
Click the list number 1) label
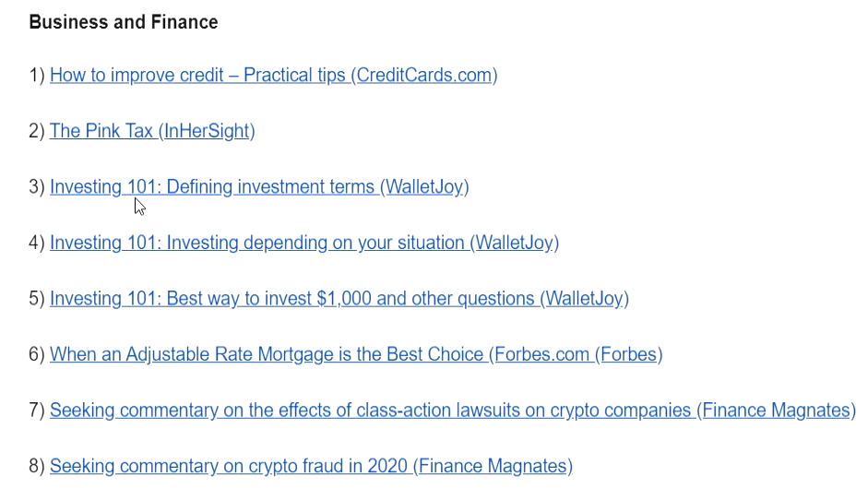pyautogui.click(x=37, y=76)
